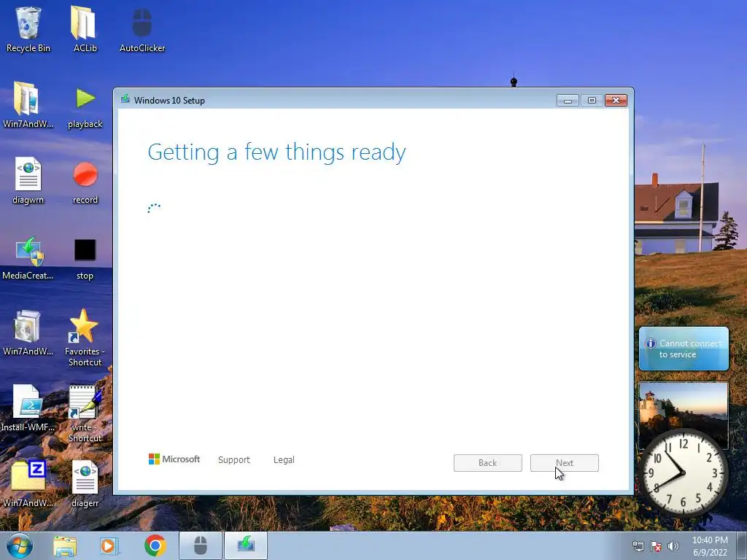The image size is (747, 560).
Task: Open the Legal link
Action: [x=284, y=459]
